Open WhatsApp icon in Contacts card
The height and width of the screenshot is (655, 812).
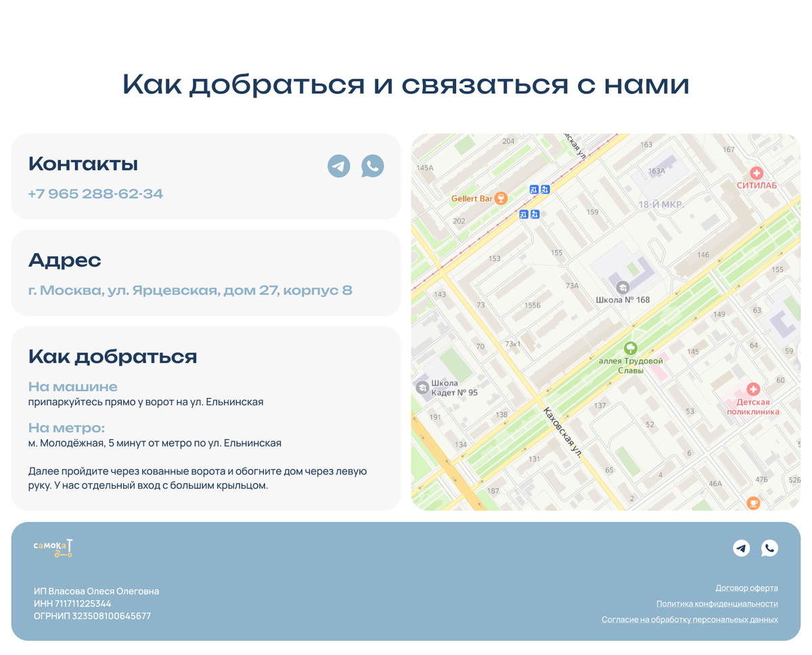(372, 166)
